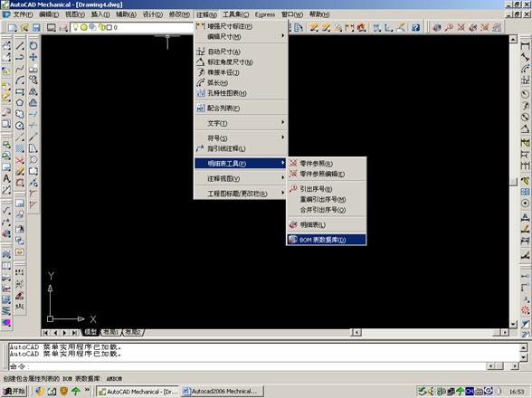Expand the 符号(S) submenu arrow
Viewport: 532px width, 398px height.
coord(283,137)
